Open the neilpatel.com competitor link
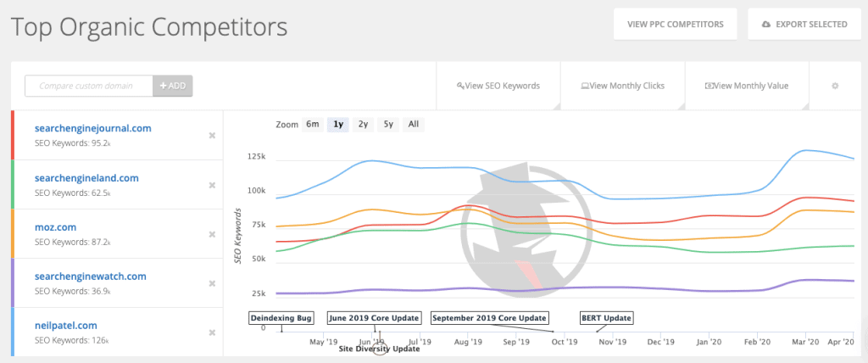 coord(66,326)
